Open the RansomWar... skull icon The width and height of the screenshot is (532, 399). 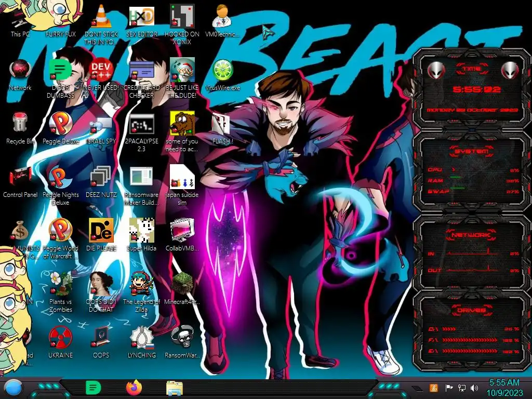point(182,342)
